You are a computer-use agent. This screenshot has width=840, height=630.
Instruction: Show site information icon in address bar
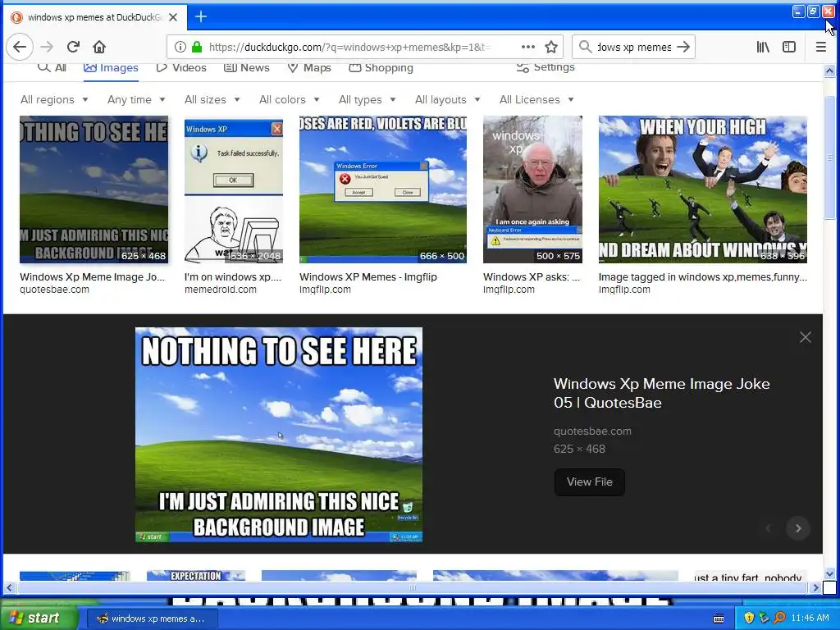point(180,47)
